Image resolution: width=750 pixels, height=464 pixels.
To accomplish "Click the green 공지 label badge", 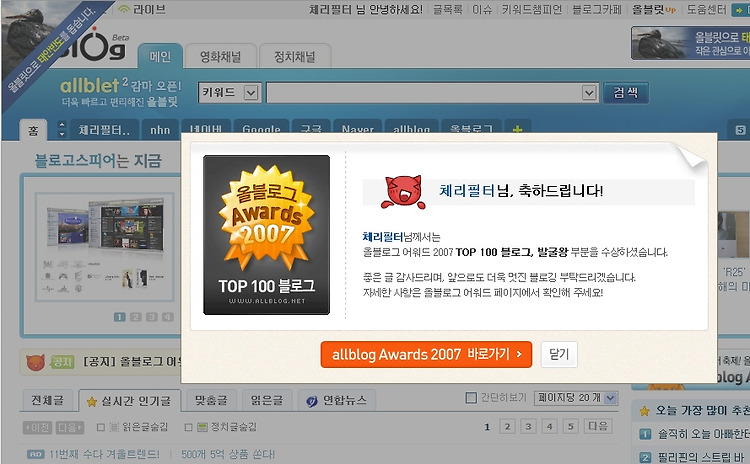I will [x=62, y=362].
